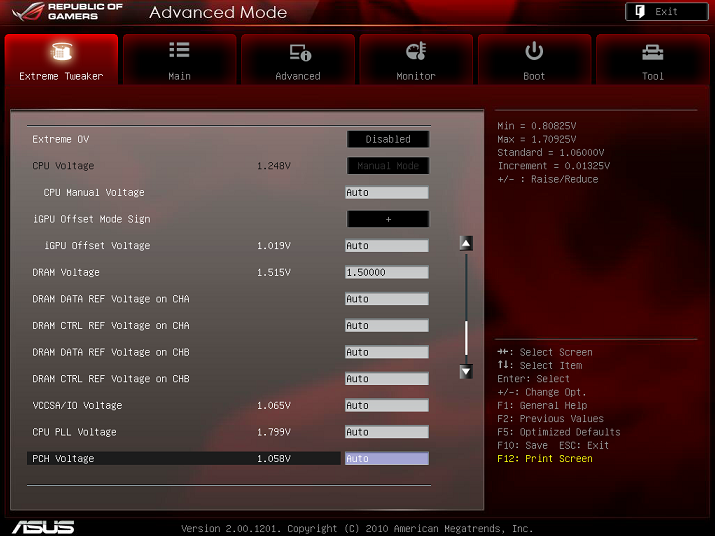Select the iGPU Offset Voltage label
Viewport: 715px width, 536px height.
97,246
